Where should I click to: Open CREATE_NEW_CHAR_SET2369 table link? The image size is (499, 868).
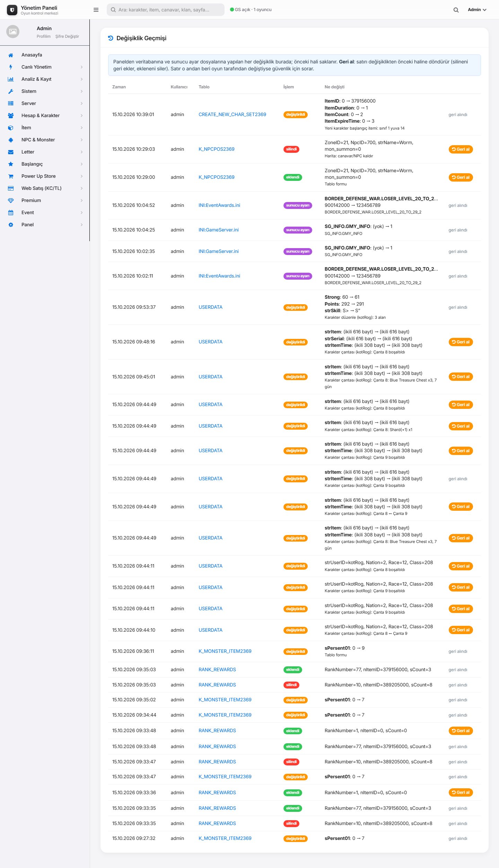[x=232, y=115]
